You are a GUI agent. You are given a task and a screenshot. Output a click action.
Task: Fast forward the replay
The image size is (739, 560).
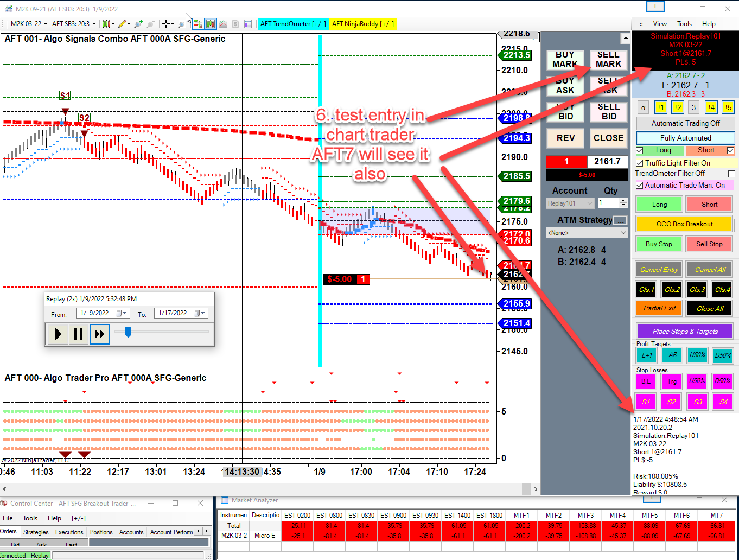99,334
